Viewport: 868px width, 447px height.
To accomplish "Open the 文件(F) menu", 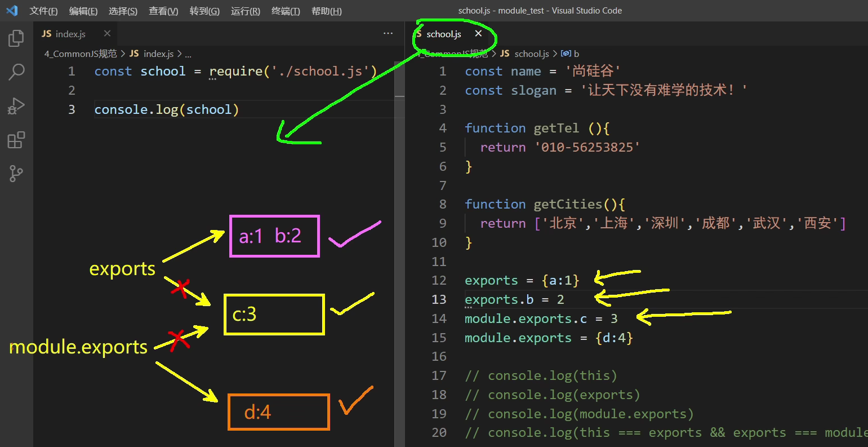I will 43,11.
